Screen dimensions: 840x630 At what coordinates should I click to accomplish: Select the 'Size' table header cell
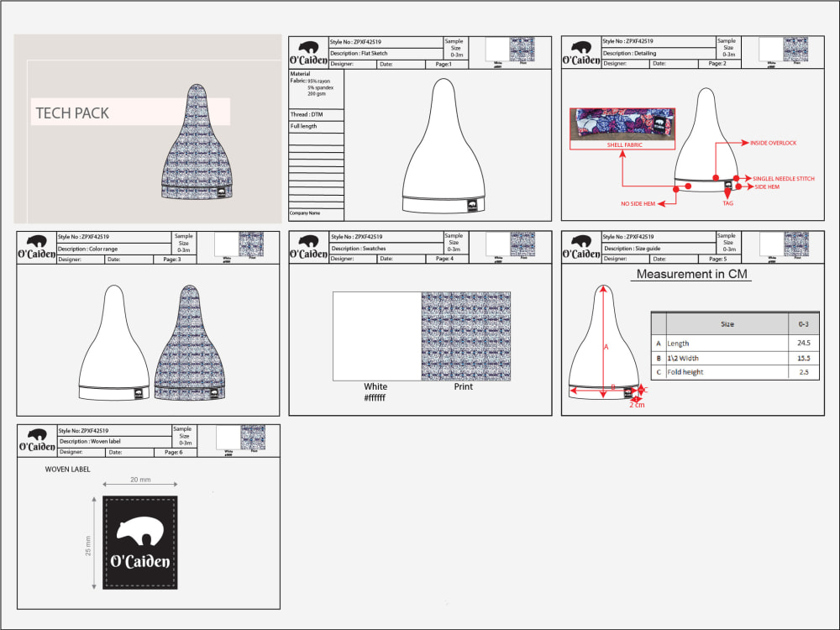(727, 324)
